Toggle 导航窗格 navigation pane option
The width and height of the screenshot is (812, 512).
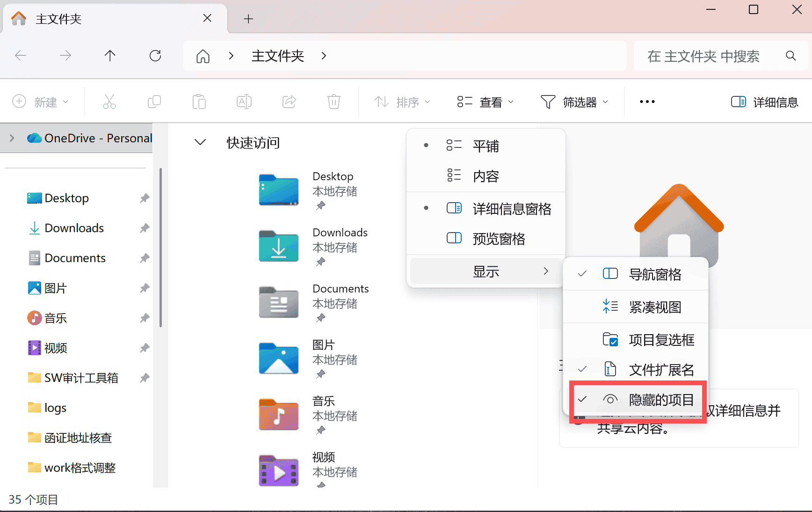(636, 274)
